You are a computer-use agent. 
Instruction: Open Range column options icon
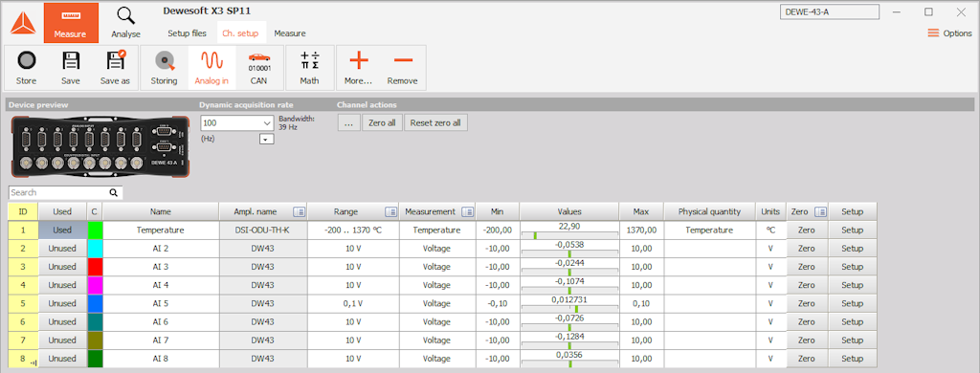[390, 211]
